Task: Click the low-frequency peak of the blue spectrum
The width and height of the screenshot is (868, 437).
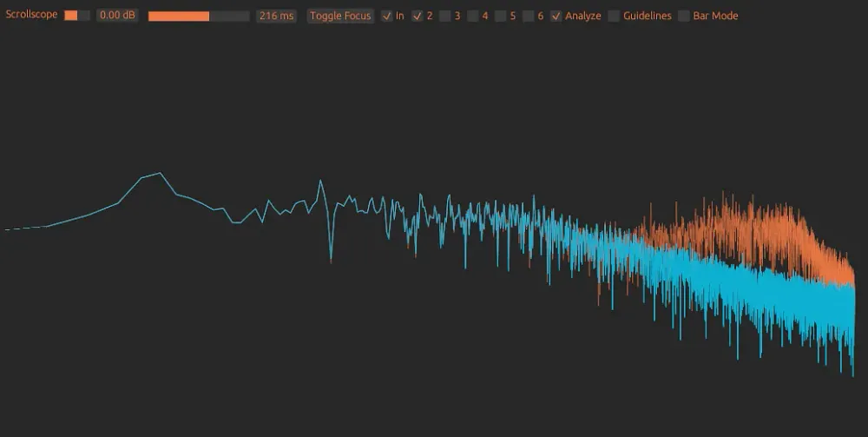Action: 159,174
